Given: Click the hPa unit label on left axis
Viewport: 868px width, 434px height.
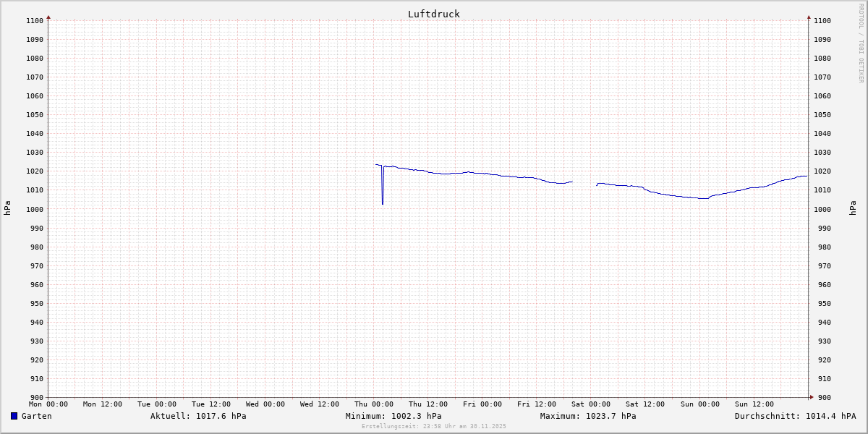Looking at the screenshot, I should pos(7,208).
